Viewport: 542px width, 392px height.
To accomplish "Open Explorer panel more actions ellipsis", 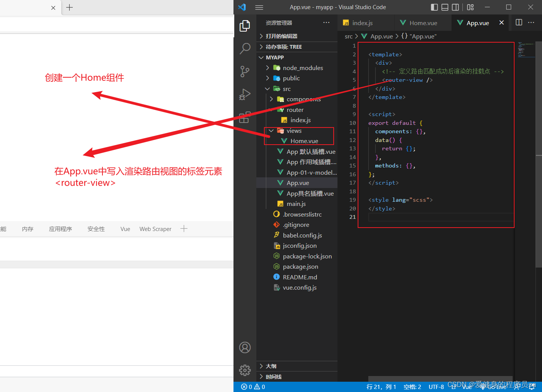I will coord(326,22).
